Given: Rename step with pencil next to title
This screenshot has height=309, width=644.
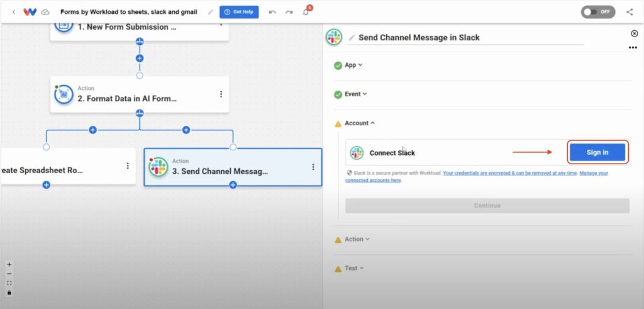Looking at the screenshot, I should (x=352, y=38).
